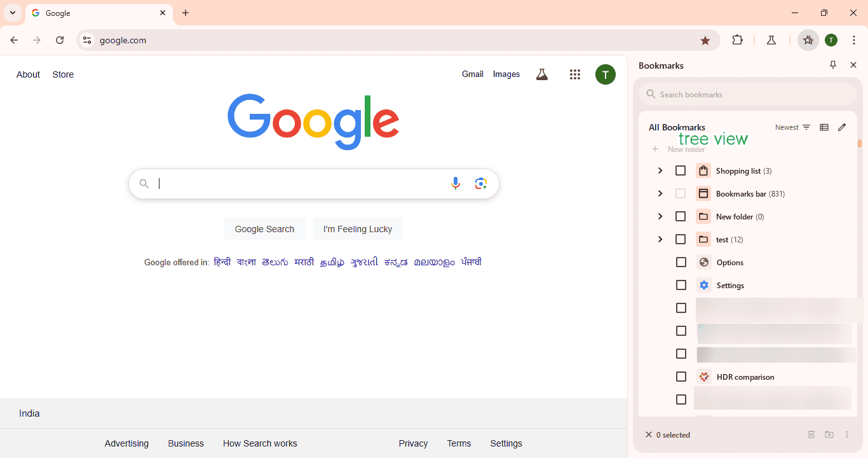Image resolution: width=868 pixels, height=458 pixels.
Task: Check the Settings bookmark checkbox
Action: pyautogui.click(x=681, y=285)
